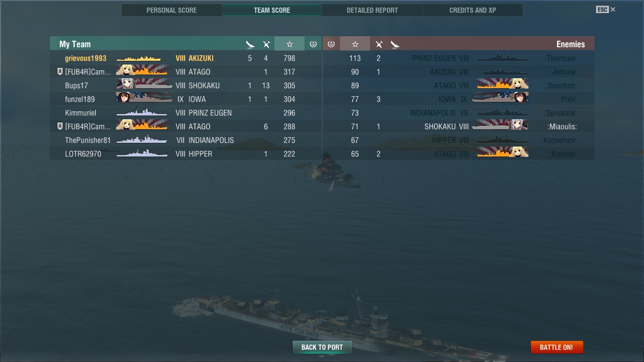This screenshot has height=362, width=644.
Task: Sort Enemies by ships destroyed icon
Action: (x=395, y=44)
